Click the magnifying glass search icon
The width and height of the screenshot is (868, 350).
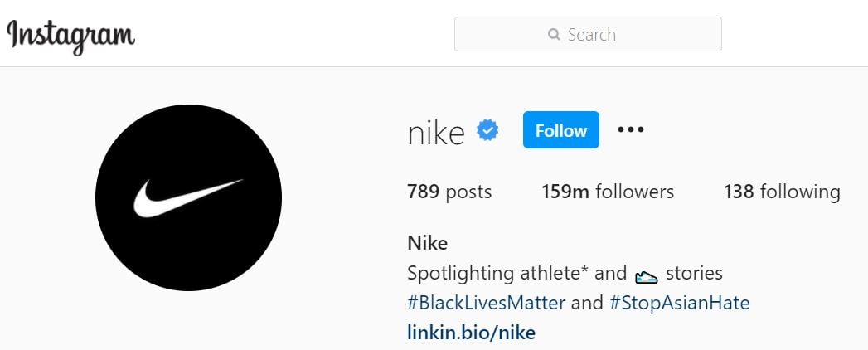click(554, 35)
